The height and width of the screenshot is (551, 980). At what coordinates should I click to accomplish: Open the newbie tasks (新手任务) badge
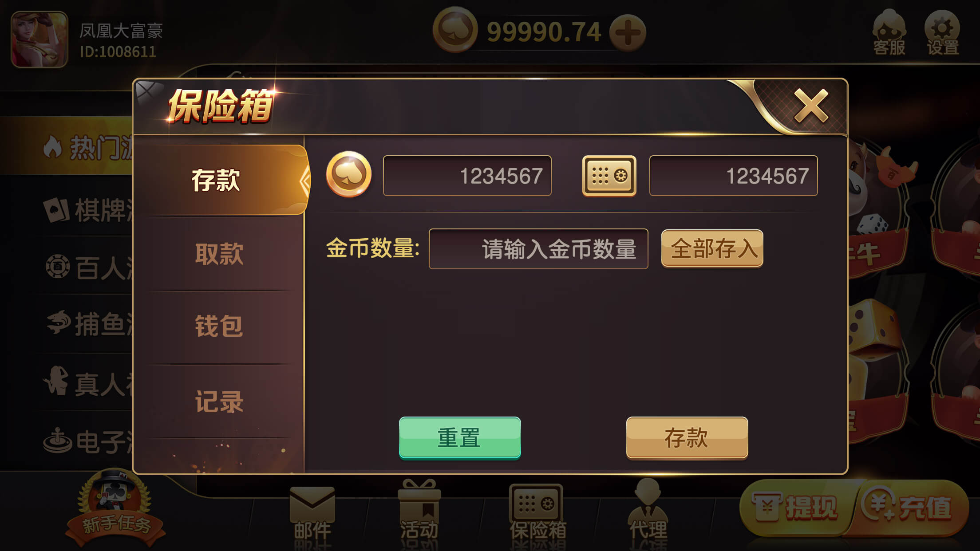116,508
